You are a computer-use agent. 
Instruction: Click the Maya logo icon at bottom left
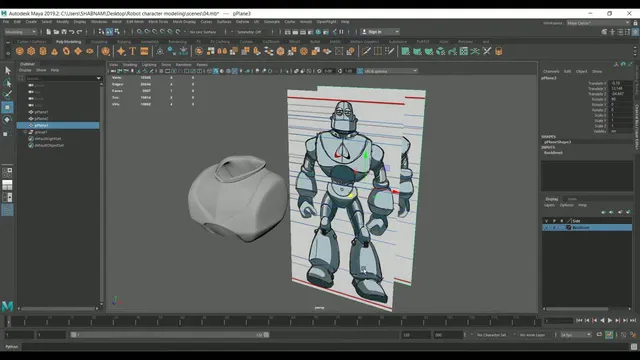pos(7,306)
